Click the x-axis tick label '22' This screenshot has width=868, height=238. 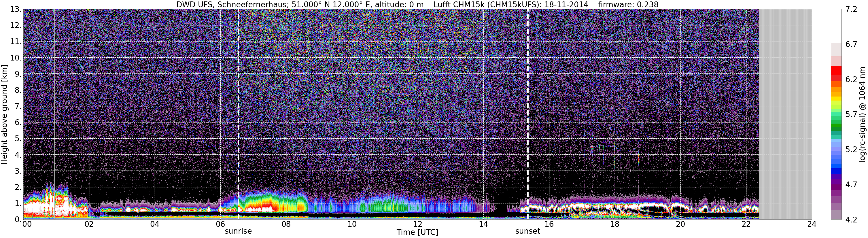pos(746,224)
